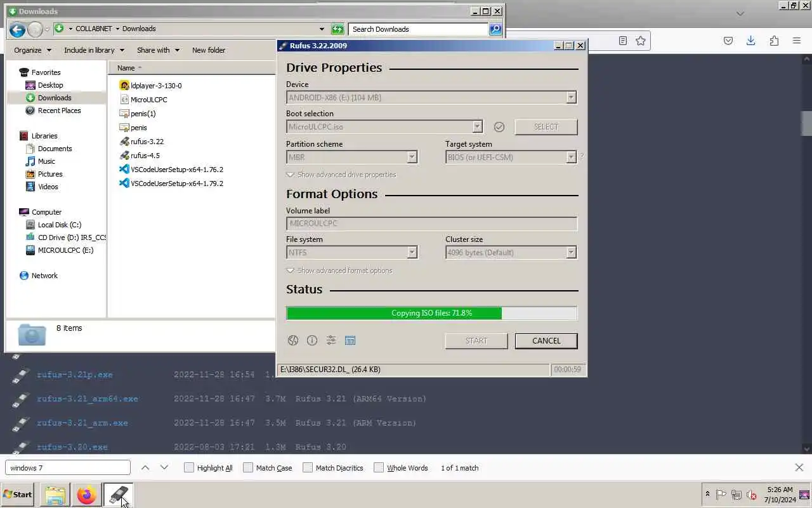The image size is (812, 508).
Task: Focus the find bar text field
Action: click(x=68, y=467)
